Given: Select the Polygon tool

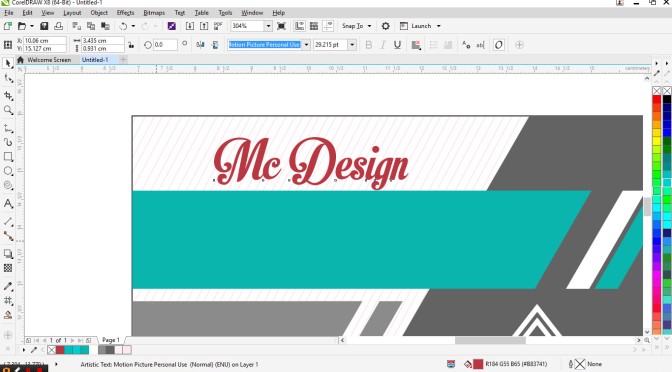Looking at the screenshot, I should pos(8,185).
